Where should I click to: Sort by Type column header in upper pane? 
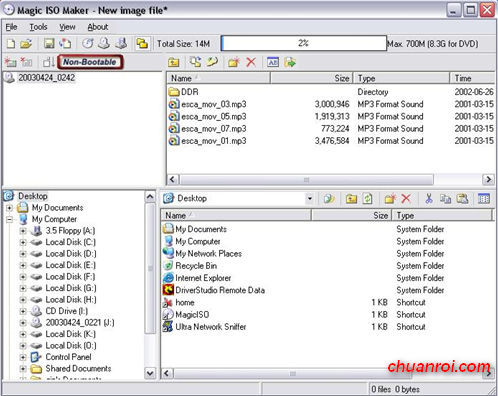pyautogui.click(x=401, y=78)
